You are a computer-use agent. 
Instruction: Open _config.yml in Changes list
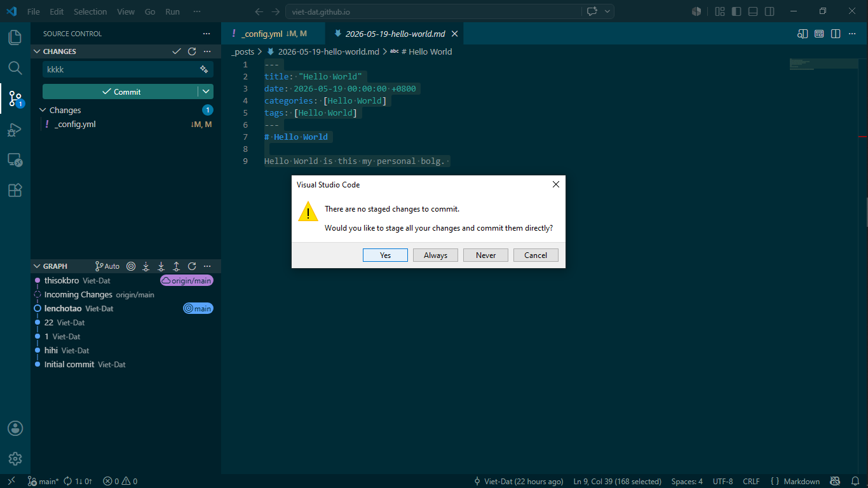126,124
